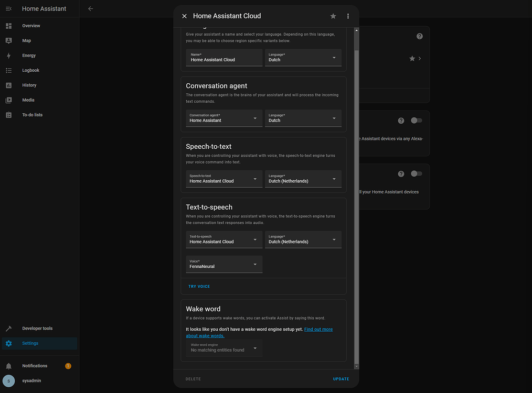Screen dimensions: 532x393
Task: Toggle the switch above Home Assistant devices text
Action: [x=416, y=173]
